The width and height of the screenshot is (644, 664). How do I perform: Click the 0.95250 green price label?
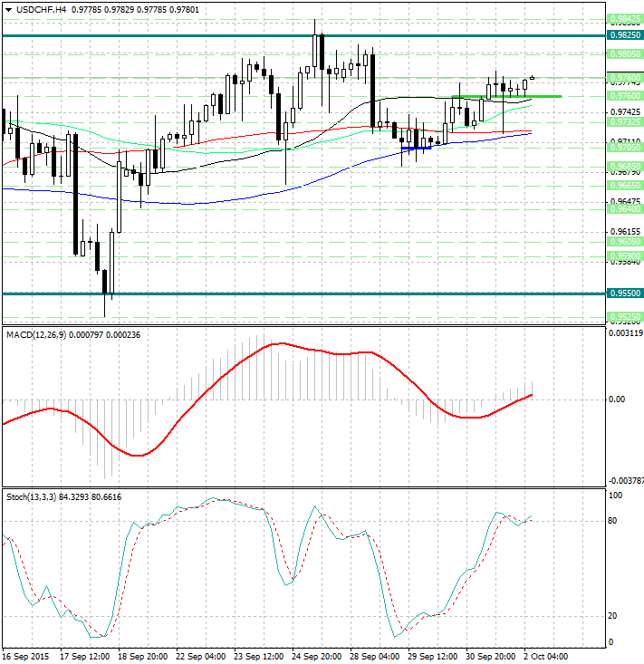[x=625, y=316]
